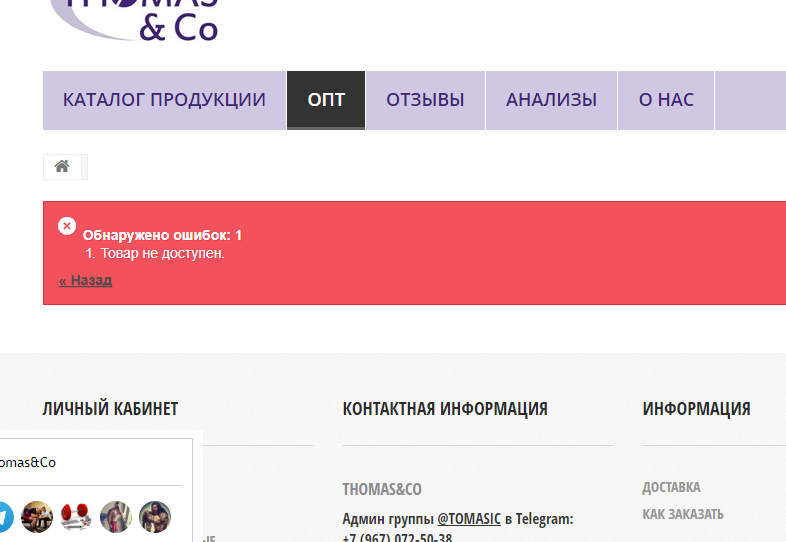Click the Thomas&Co widget title

tap(28, 463)
